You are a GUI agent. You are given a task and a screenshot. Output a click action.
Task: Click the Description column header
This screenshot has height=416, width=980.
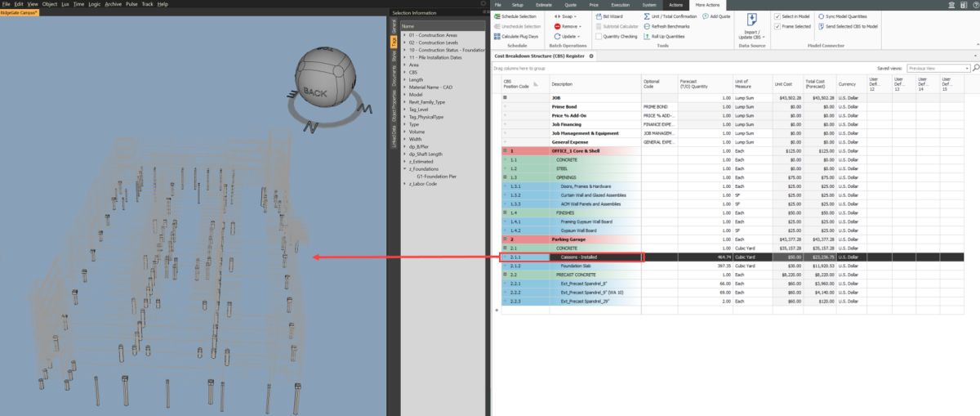(595, 84)
